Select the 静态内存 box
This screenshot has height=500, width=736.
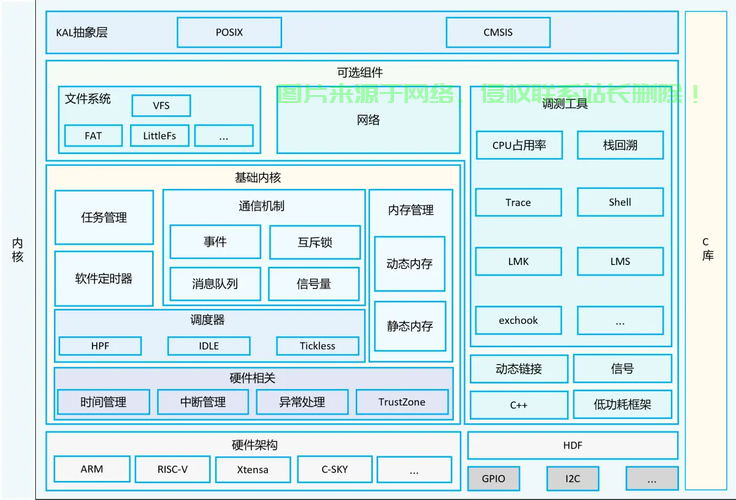(x=410, y=326)
